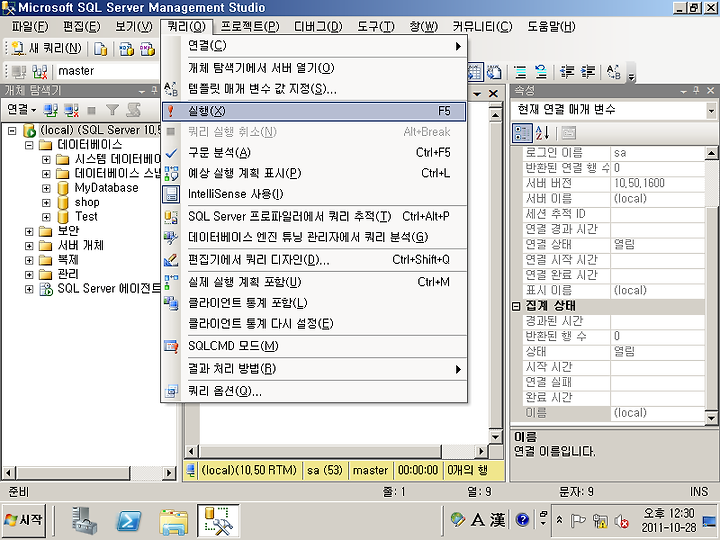Toggle IntelliSense 사용(I) option
This screenshot has width=720, height=540.
pos(314,194)
